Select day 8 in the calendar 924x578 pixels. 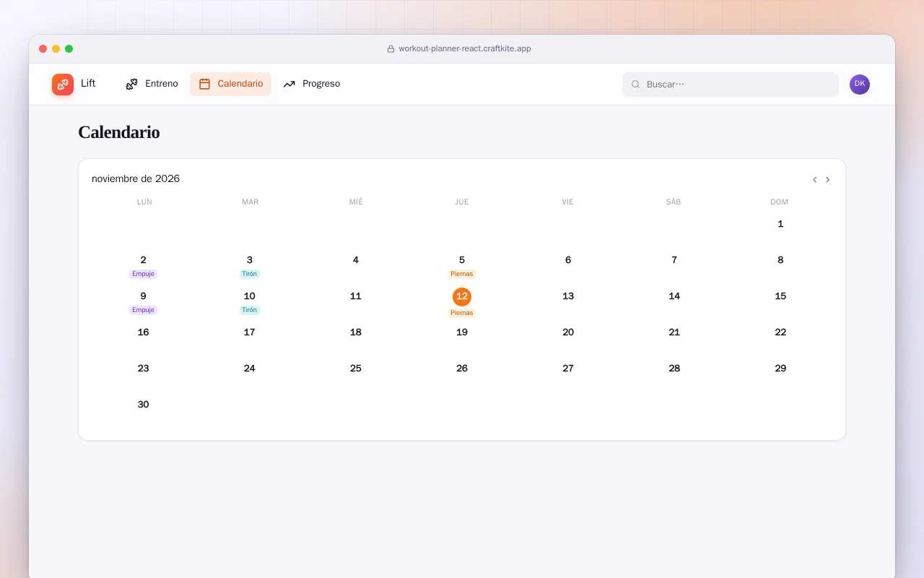point(780,260)
